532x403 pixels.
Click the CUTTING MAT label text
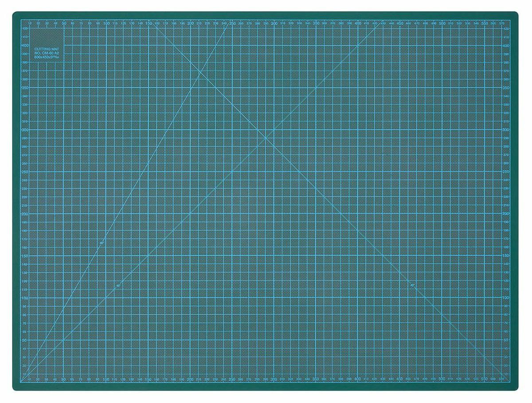(x=43, y=49)
